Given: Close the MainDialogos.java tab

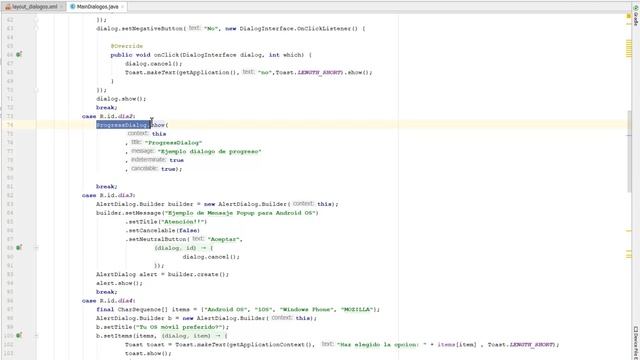Looking at the screenshot, I should (122, 7).
